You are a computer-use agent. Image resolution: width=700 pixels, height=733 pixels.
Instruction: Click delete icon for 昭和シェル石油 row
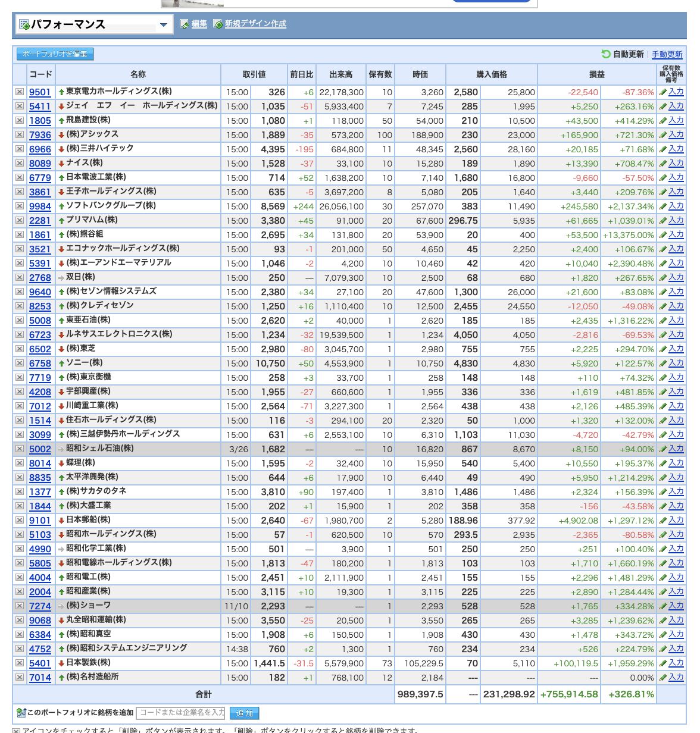pyautogui.click(x=20, y=449)
